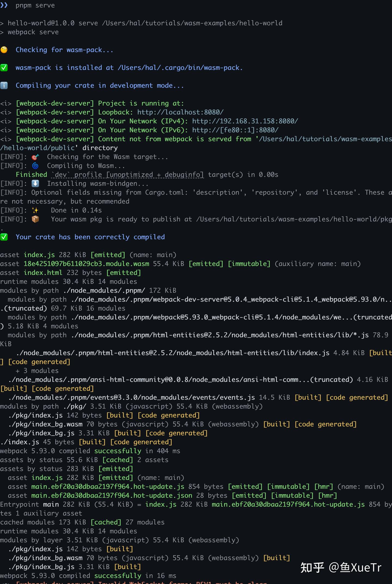
Task: Click the green checkmark beside "Your crate has been correctly compiled"
Action: [4, 237]
